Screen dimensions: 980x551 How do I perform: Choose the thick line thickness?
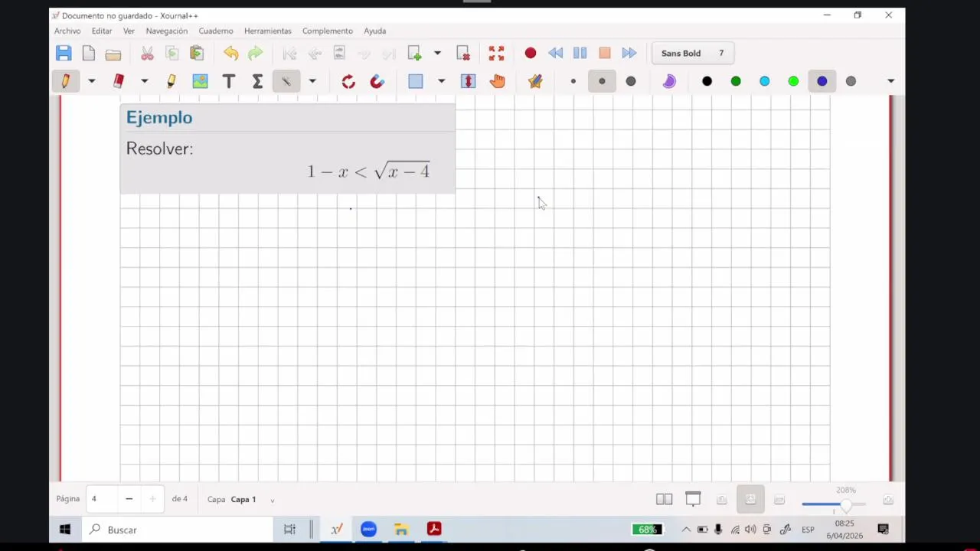click(631, 81)
